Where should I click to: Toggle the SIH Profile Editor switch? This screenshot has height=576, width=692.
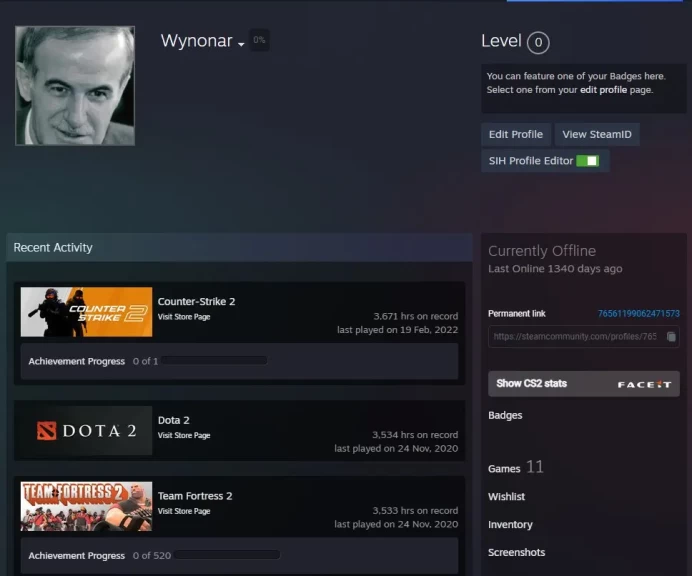coord(587,161)
